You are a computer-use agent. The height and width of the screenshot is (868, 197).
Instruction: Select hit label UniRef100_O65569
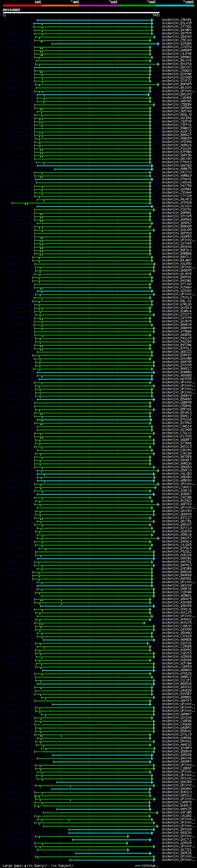click(177, 108)
